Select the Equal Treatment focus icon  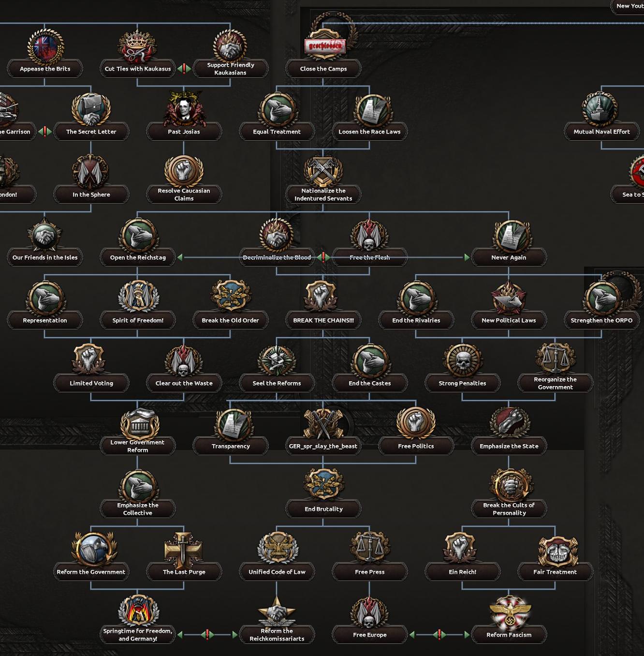pyautogui.click(x=277, y=109)
